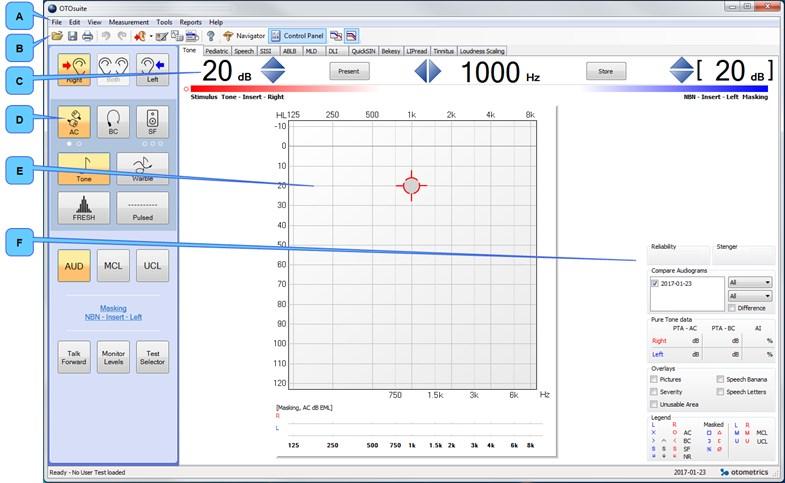Click the Talk Forward button
Screen dimensions: 785x483
74,357
